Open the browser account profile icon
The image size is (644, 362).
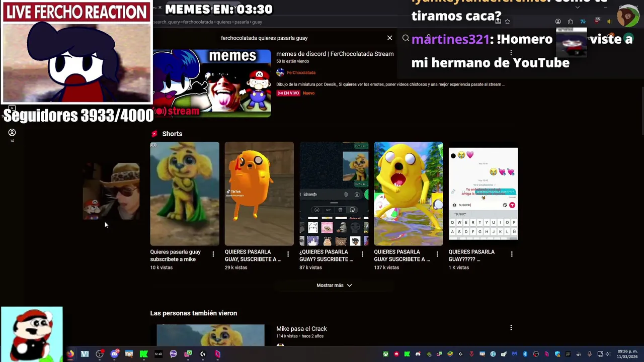[558, 22]
